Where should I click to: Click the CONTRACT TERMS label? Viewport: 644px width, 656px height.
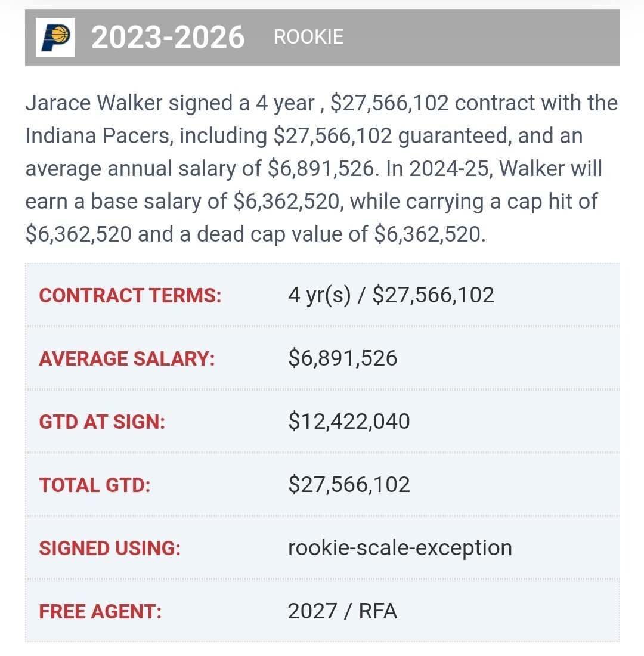[130, 295]
